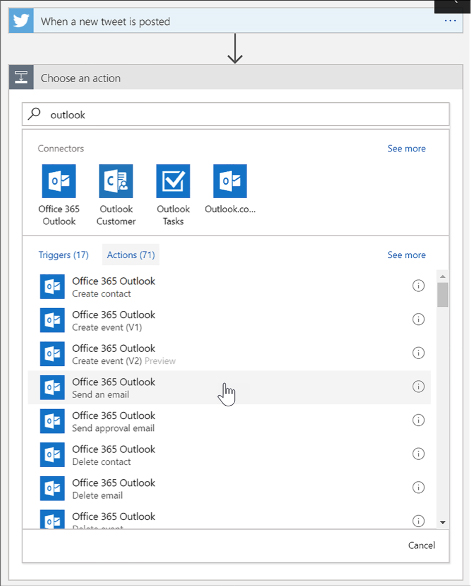Select the Office 365 Outlook connector
The image size is (471, 586).
coord(59,195)
